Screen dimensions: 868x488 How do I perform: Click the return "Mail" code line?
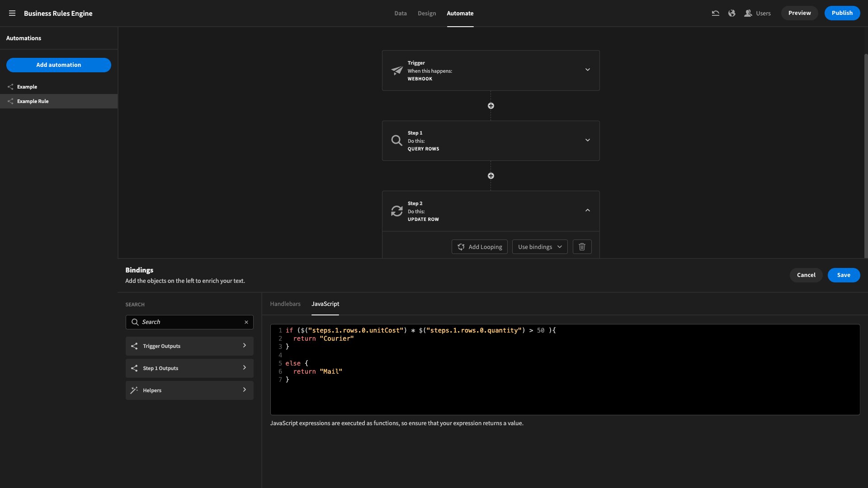[x=317, y=371]
